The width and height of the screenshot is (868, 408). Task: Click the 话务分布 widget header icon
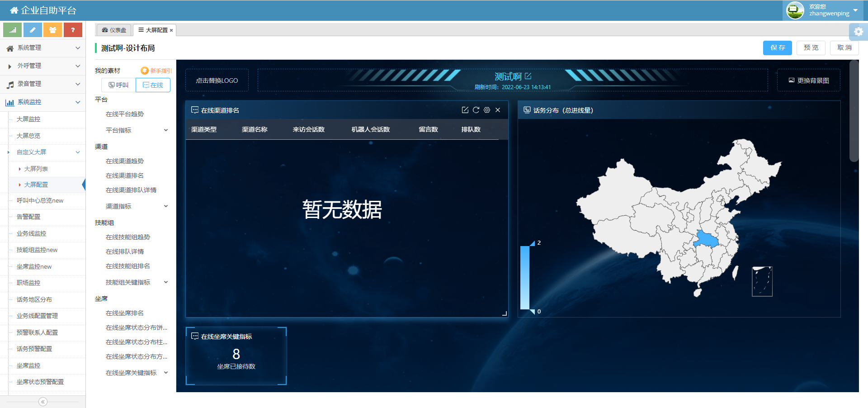[x=527, y=110]
